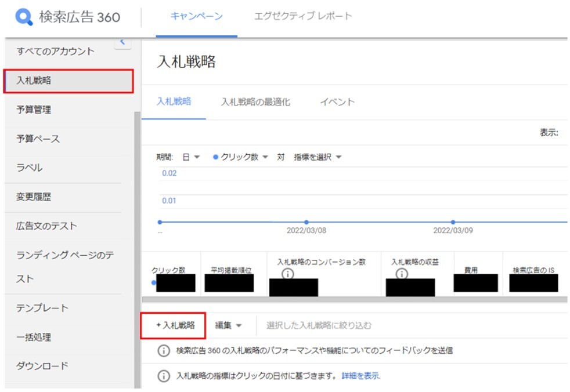Screen dimensions: 570x392
Task: Open the イベント tab
Action: (337, 102)
